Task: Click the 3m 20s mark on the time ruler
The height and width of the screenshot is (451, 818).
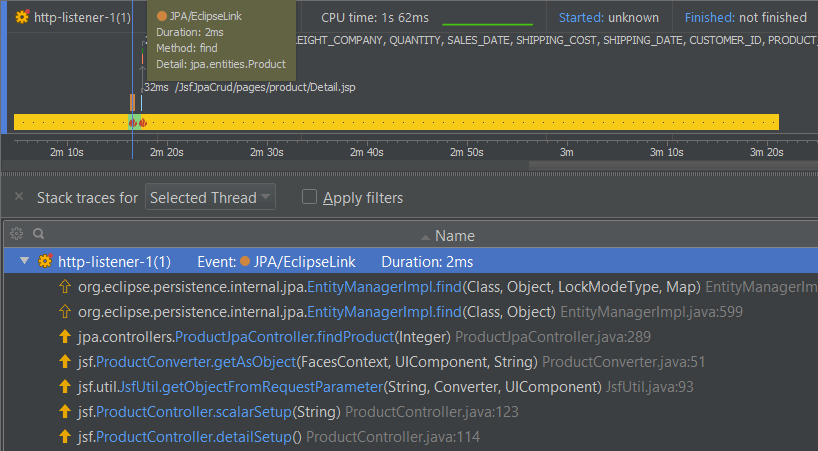Action: pyautogui.click(x=766, y=152)
